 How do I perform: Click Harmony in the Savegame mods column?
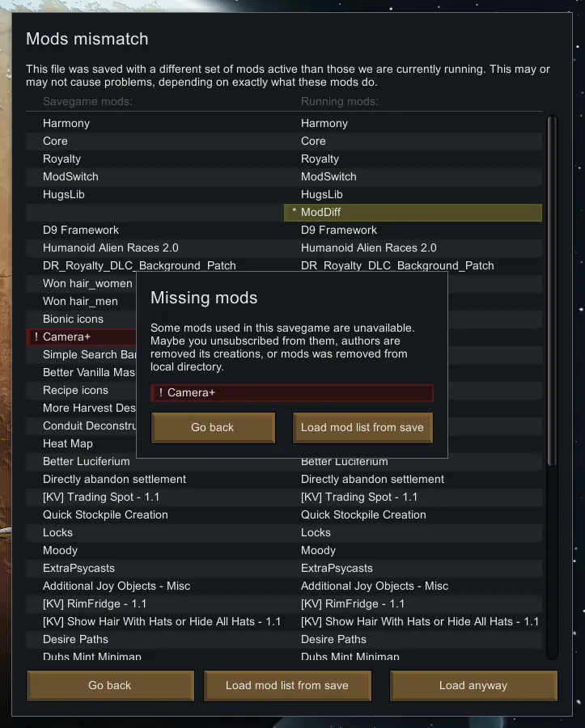(x=66, y=123)
